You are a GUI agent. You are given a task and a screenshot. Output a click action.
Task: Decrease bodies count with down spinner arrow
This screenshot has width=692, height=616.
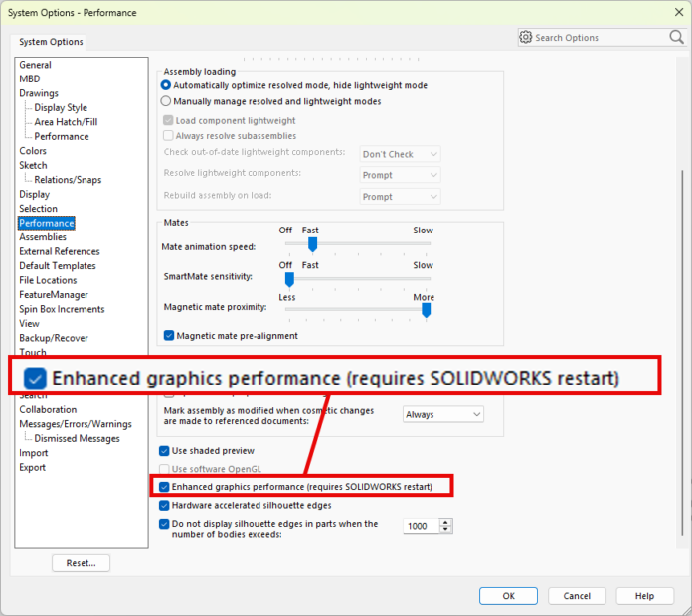pos(445,530)
